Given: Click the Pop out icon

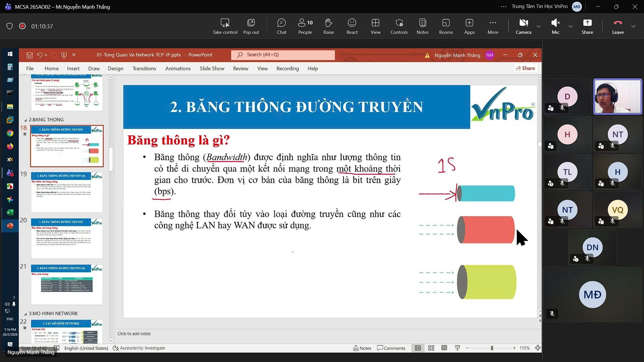Looking at the screenshot, I should click(251, 26).
